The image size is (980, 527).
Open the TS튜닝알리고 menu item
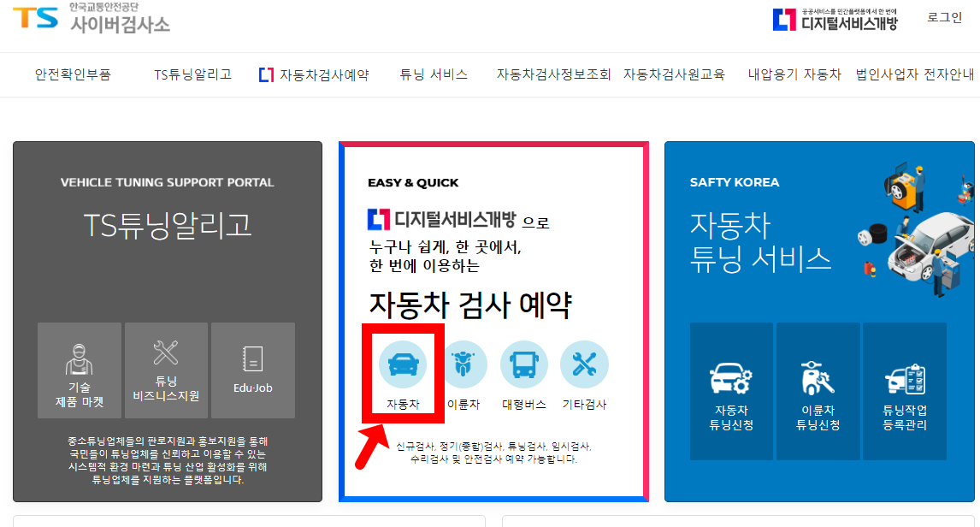[x=192, y=75]
